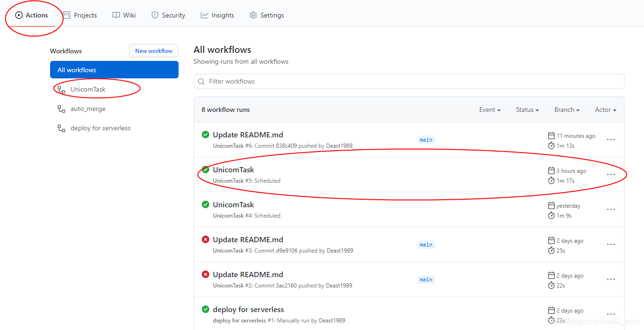Open more options menu for UnicomTask #4

pos(611,210)
